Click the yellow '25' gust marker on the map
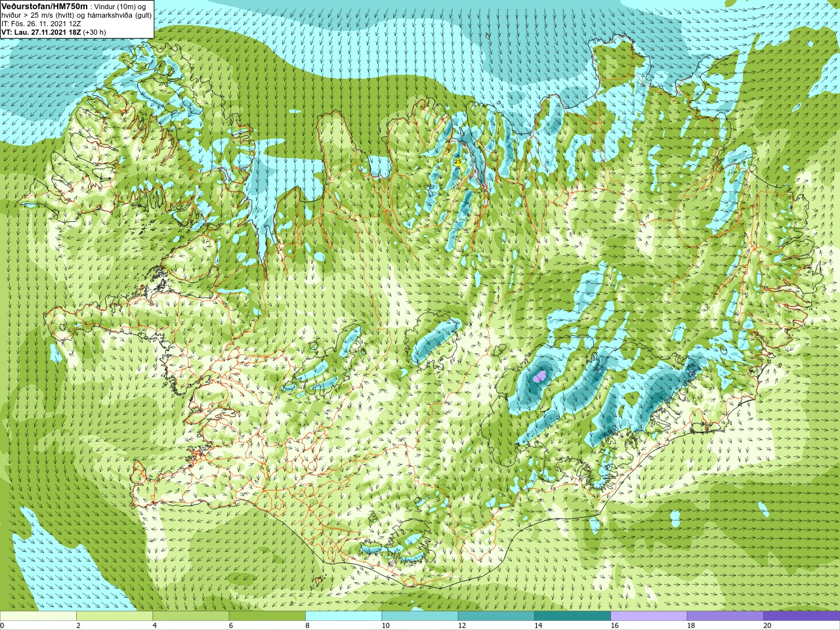 pos(458,161)
